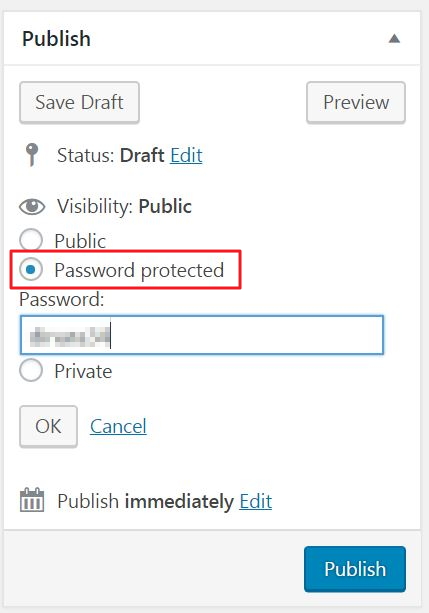Click the visibility eye icon
The image size is (429, 613).
tap(32, 206)
